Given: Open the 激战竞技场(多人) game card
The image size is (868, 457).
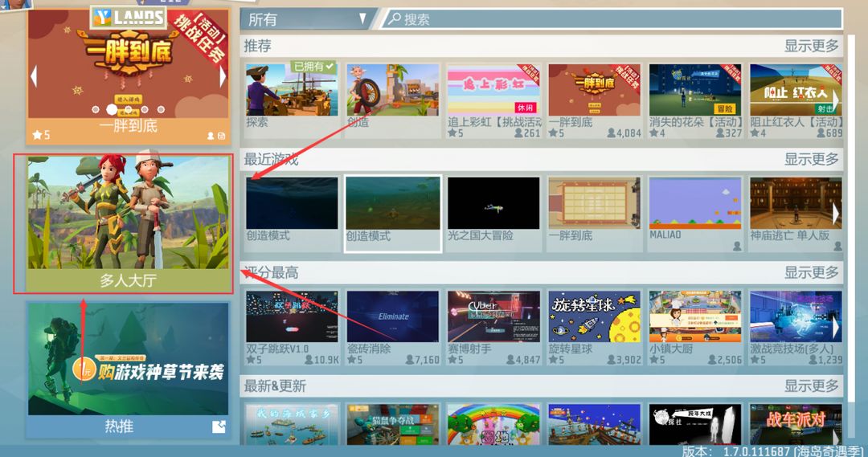Looking at the screenshot, I should point(796,327).
